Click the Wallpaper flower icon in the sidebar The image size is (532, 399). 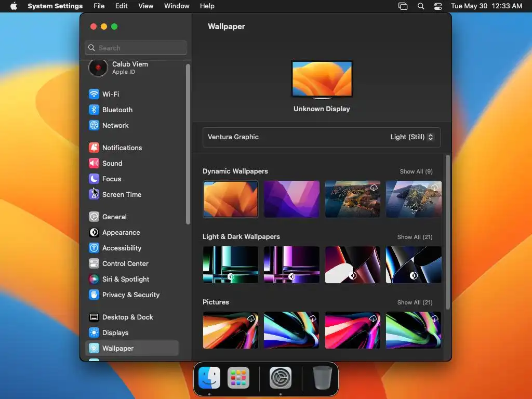(94, 348)
